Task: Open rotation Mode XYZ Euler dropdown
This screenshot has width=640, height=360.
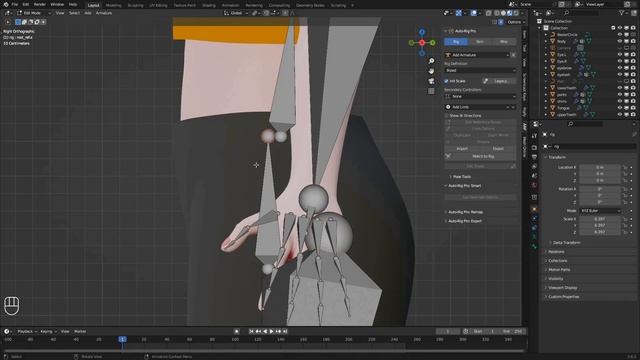Action: tap(600, 211)
